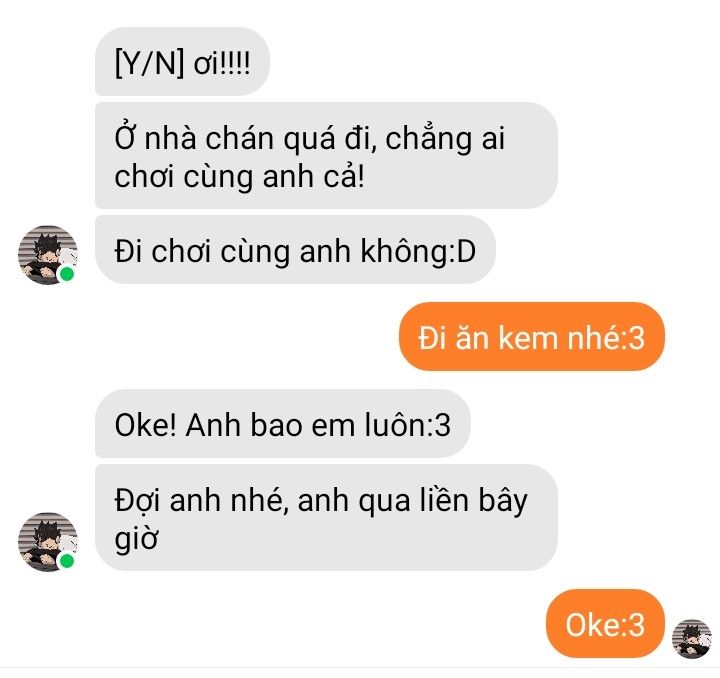The image size is (720, 678).
Task: Select the "Đợi anh nhé, anh qua liền" bubble
Action: point(326,518)
